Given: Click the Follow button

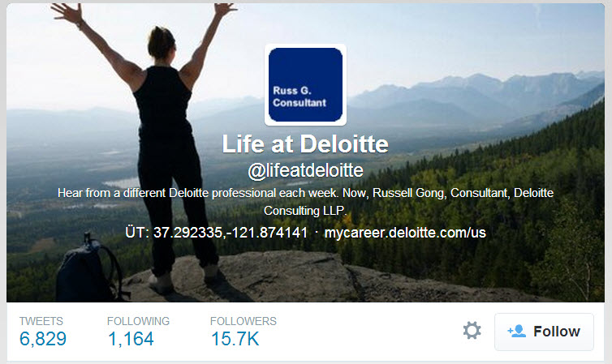Looking at the screenshot, I should point(544,332).
